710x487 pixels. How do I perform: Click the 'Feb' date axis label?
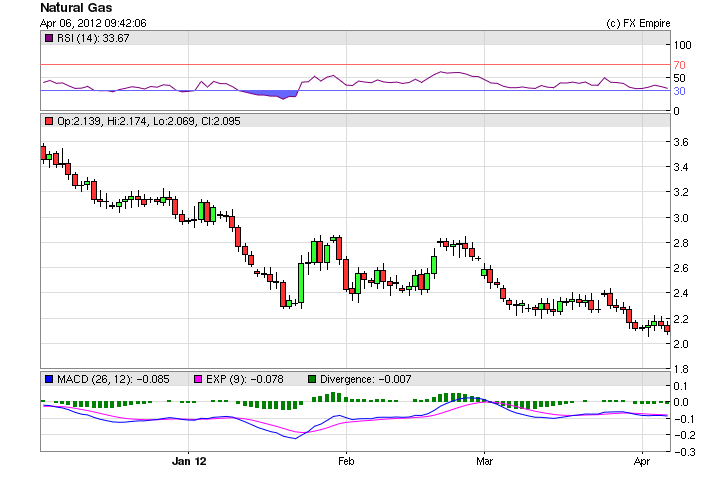(x=346, y=461)
